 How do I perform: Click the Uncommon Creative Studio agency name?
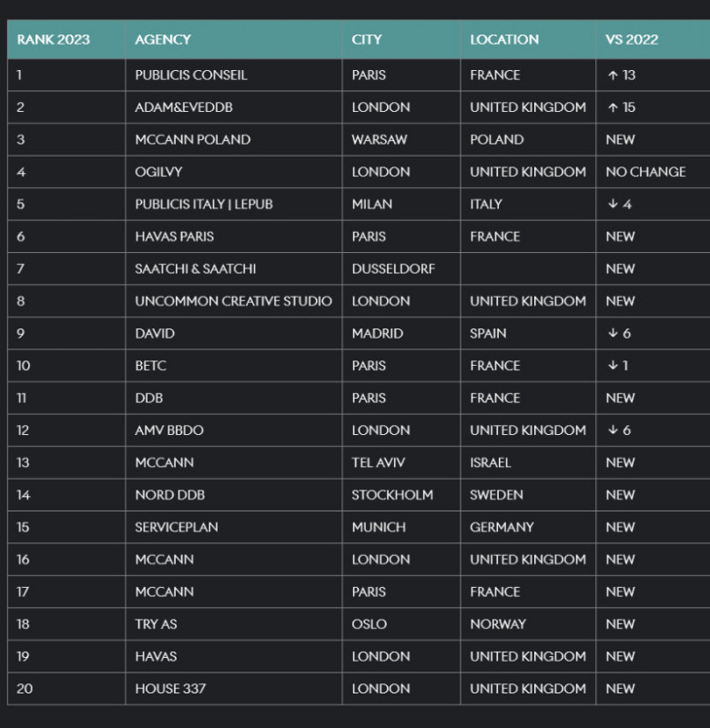point(233,301)
